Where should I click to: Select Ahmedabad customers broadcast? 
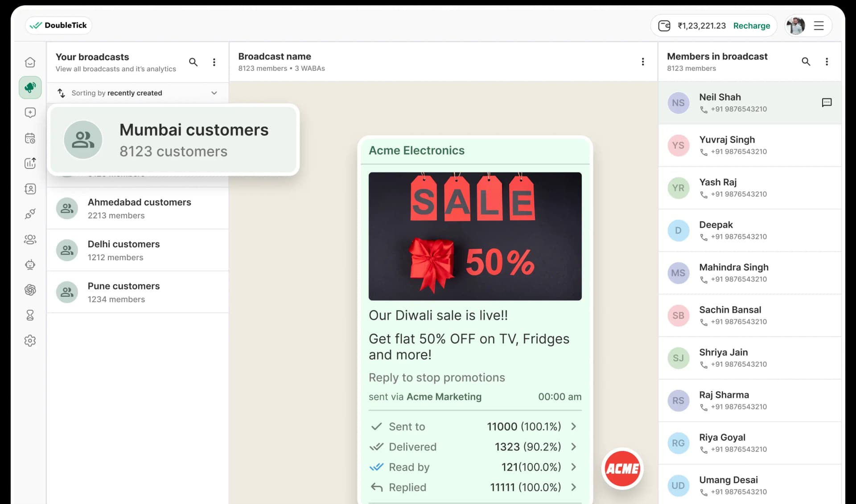[138, 208]
